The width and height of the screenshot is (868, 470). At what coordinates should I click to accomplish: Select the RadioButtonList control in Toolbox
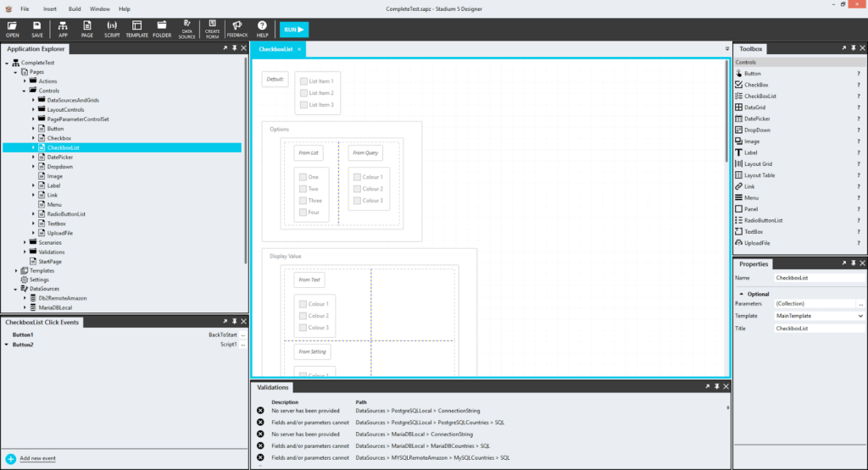click(x=763, y=221)
